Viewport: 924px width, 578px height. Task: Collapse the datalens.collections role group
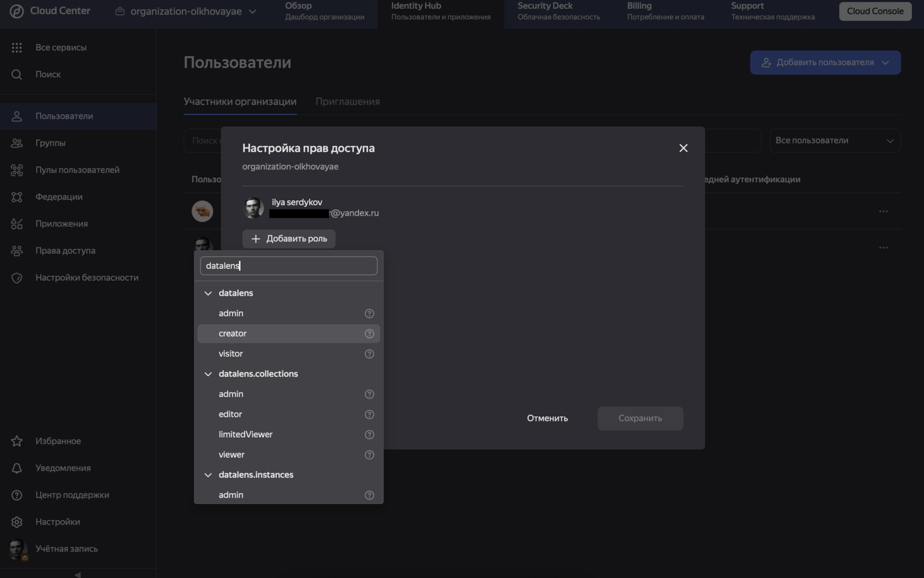coord(208,374)
